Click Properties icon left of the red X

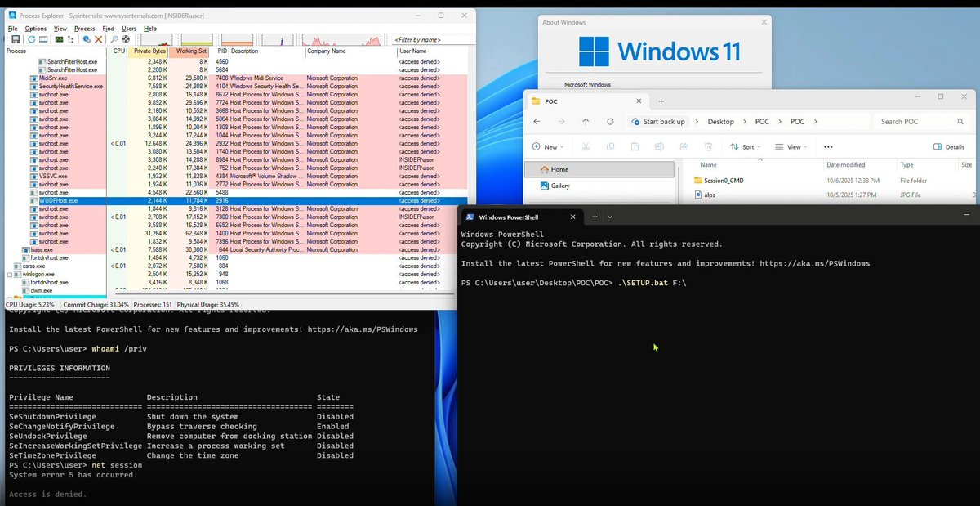tap(87, 39)
